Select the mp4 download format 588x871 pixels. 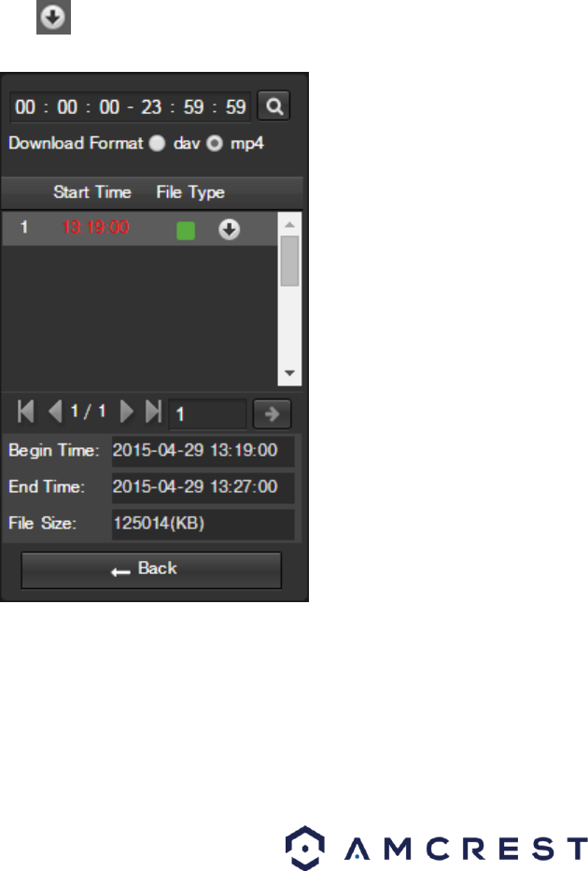tap(215, 144)
